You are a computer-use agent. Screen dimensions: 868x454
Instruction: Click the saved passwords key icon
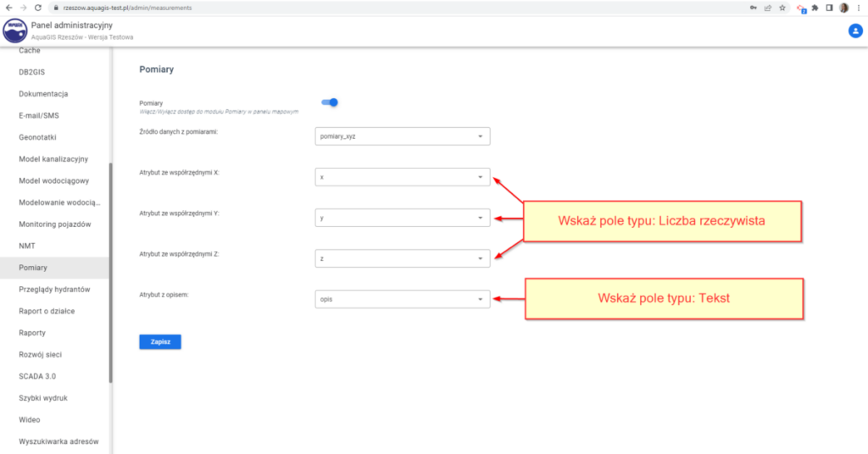[754, 8]
